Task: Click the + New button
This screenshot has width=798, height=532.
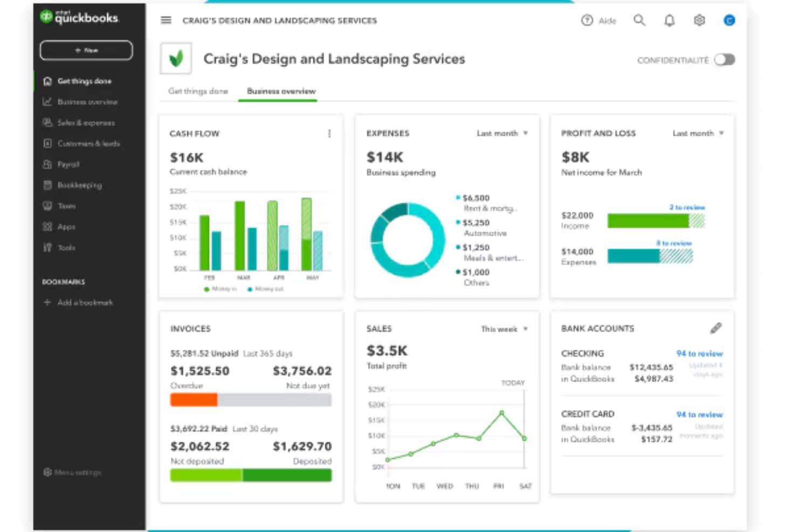Action: click(x=86, y=50)
